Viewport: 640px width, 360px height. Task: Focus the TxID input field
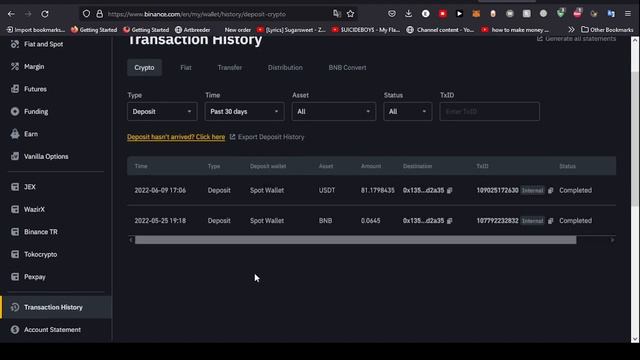click(489, 111)
